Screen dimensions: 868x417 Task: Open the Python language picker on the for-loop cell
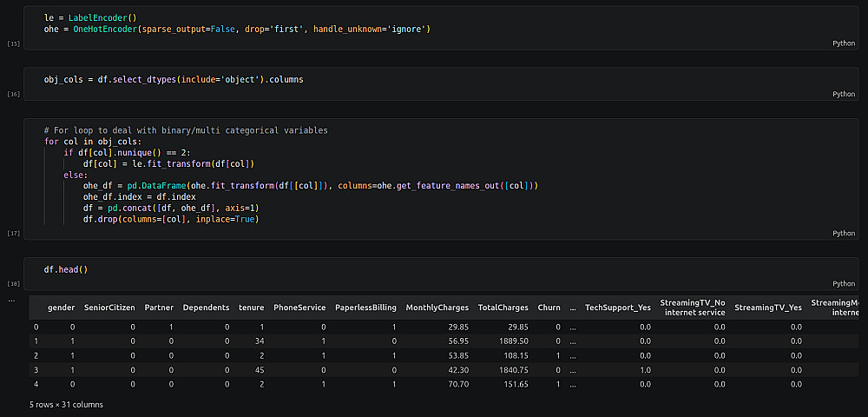843,233
